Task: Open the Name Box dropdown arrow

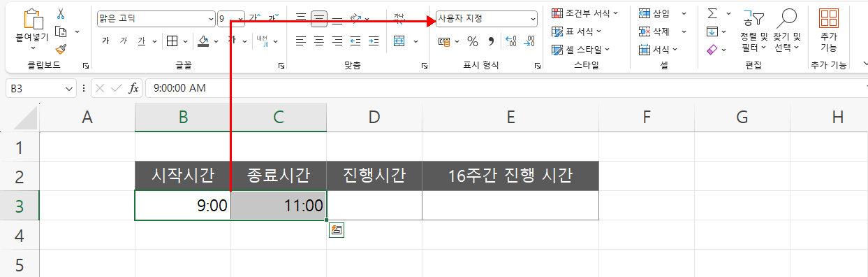Action: click(69, 88)
